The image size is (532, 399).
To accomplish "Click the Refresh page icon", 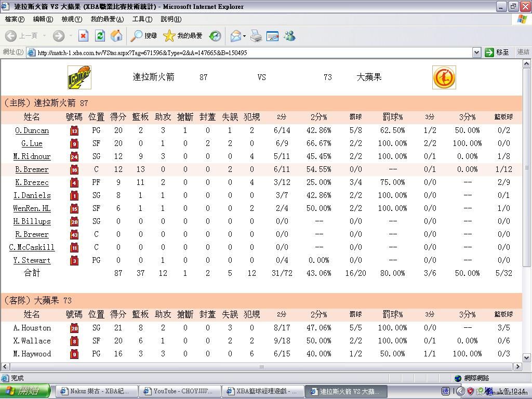I will tap(100, 36).
